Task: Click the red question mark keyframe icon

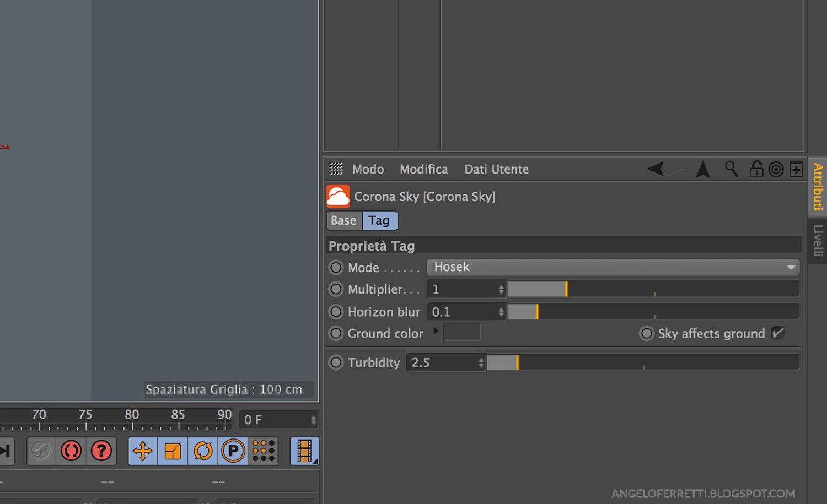Action: pyautogui.click(x=101, y=451)
